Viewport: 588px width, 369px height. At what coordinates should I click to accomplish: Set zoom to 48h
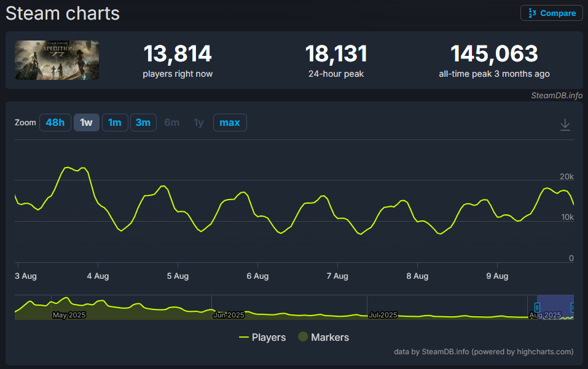click(55, 123)
